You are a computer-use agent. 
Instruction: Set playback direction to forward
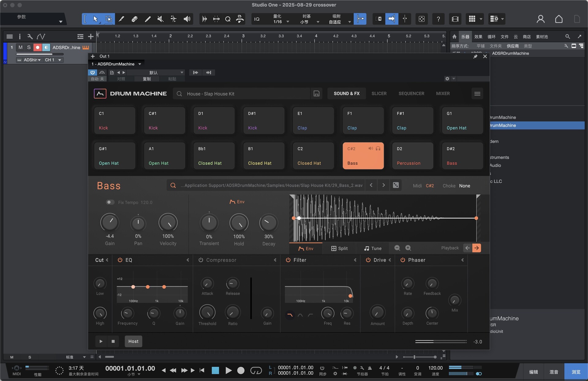(477, 248)
